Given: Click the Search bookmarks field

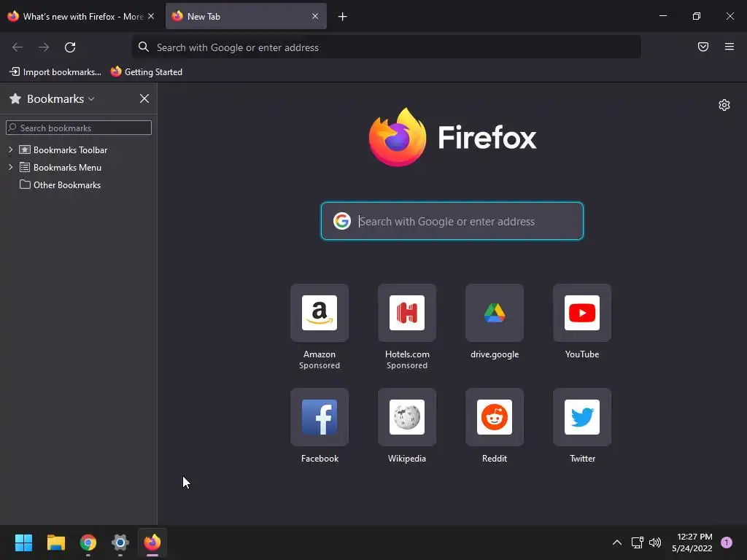Looking at the screenshot, I should click(x=79, y=128).
